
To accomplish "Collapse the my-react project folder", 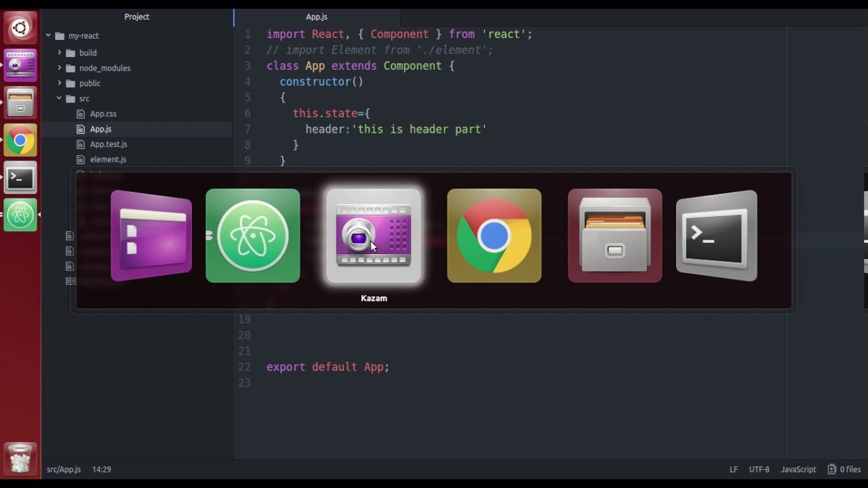I will pos(48,36).
